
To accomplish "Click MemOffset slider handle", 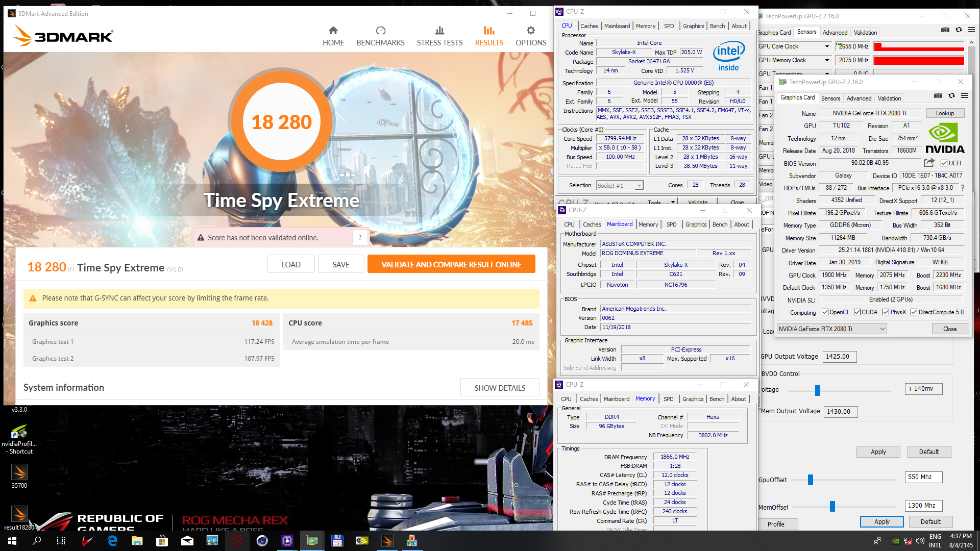I will coord(832,506).
